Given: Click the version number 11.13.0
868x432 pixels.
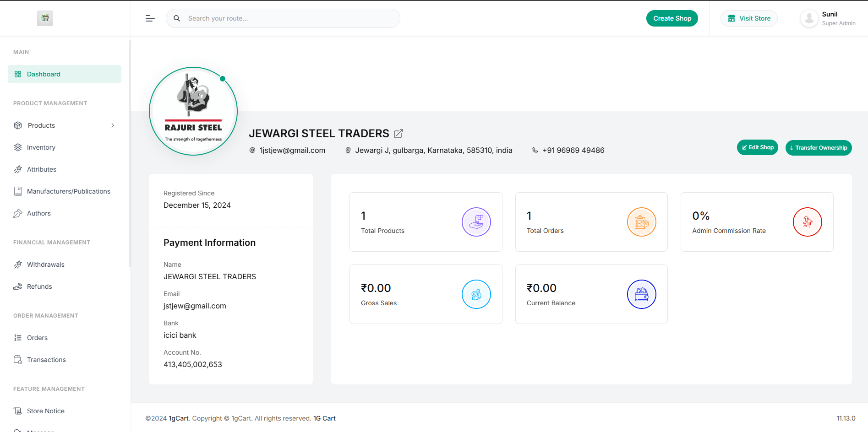Looking at the screenshot, I should (x=846, y=418).
